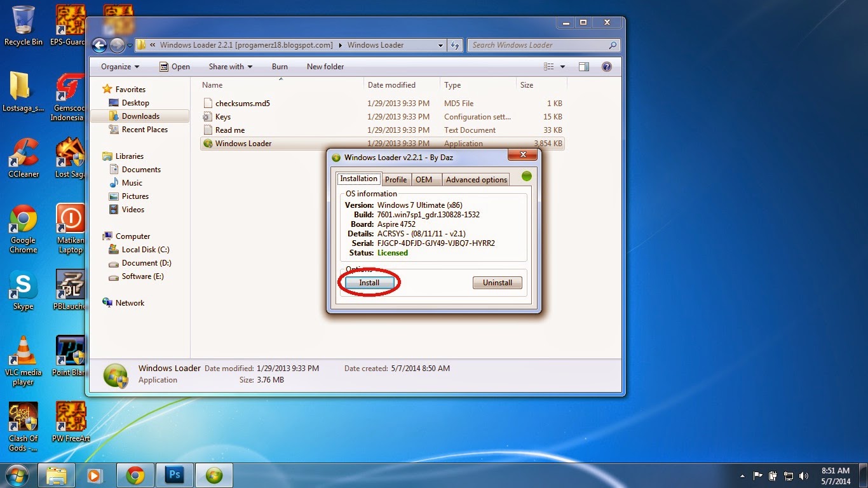The height and width of the screenshot is (488, 868).
Task: Click Burn in the Explorer toolbar
Action: pyautogui.click(x=280, y=67)
